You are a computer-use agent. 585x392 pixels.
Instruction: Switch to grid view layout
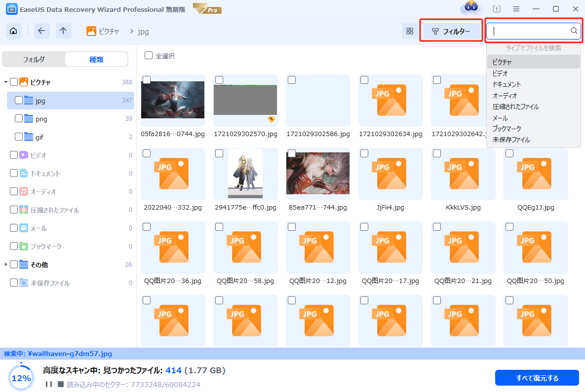pos(409,31)
